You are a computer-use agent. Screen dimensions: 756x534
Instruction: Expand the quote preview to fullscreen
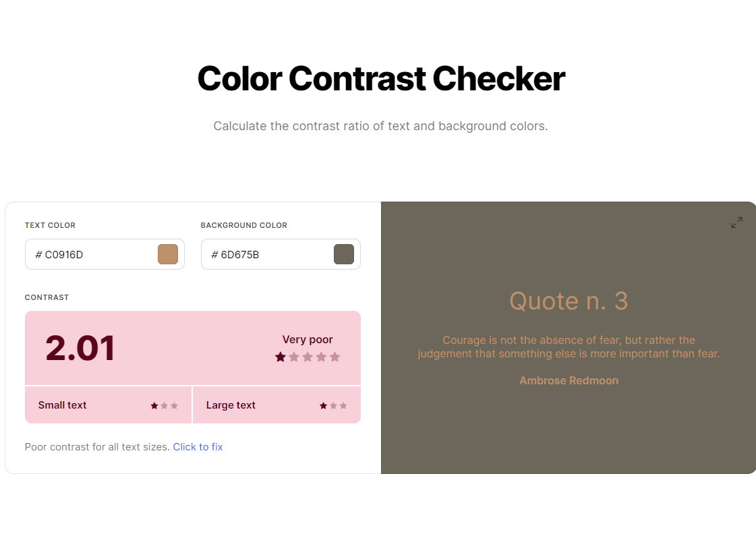click(736, 222)
